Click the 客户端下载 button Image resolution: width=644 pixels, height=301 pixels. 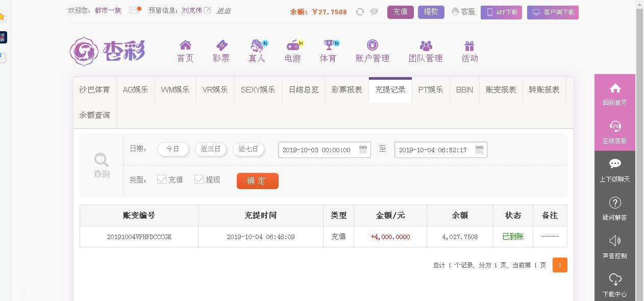click(x=553, y=12)
